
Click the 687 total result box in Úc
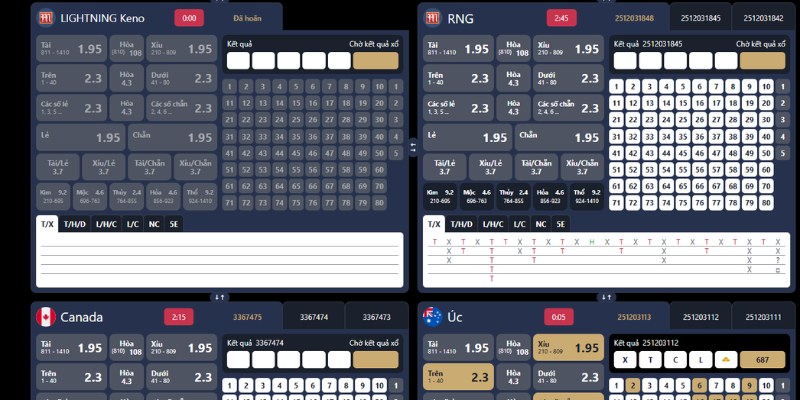[762, 360]
